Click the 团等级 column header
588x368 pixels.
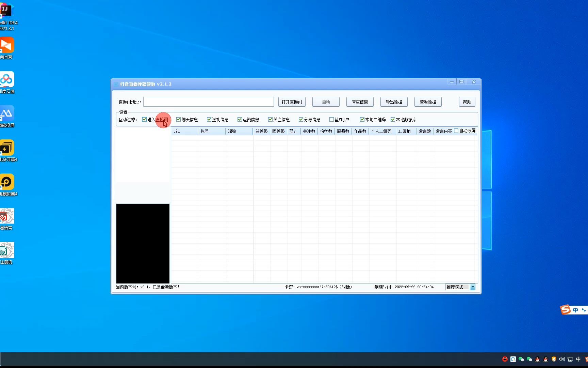[279, 131]
